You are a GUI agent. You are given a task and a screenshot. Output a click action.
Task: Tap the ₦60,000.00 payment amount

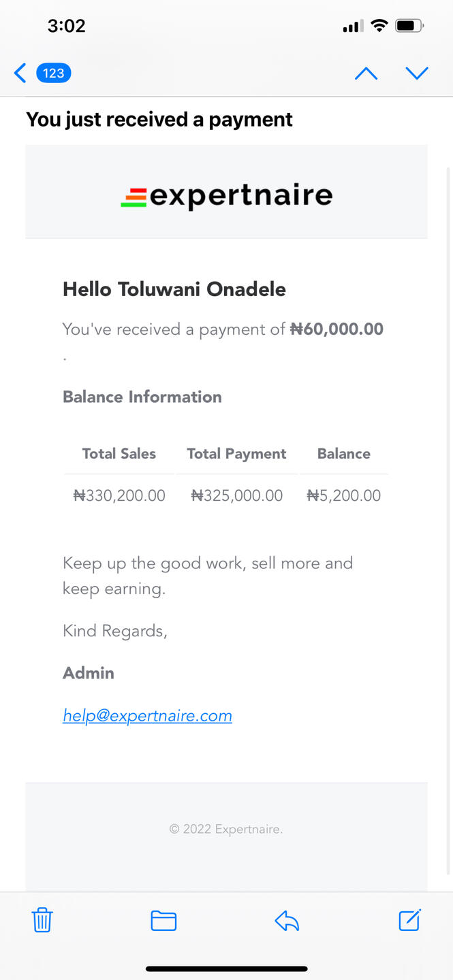tap(337, 329)
